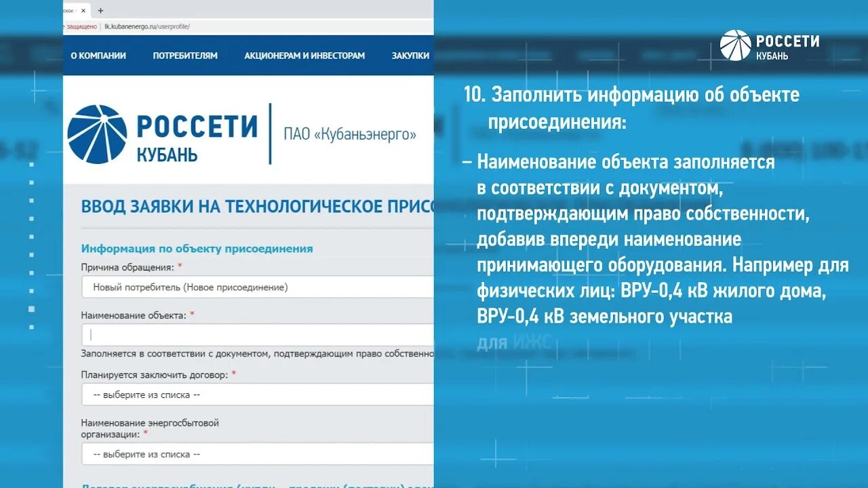Click Россети Кубань logo in video corner
Viewport: 868px width, 488px height.
pyautogui.click(x=770, y=45)
